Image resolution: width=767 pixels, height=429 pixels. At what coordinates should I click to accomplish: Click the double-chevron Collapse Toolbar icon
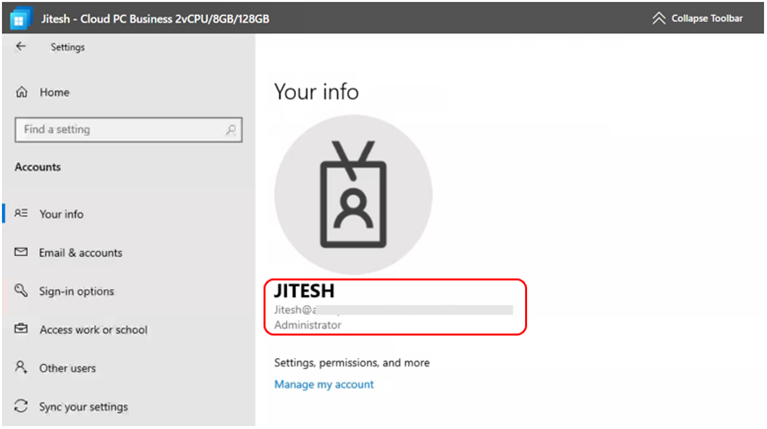658,18
